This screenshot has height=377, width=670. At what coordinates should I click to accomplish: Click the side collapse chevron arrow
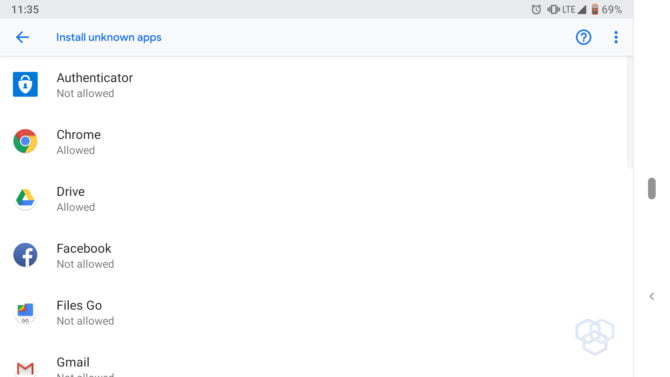(x=652, y=296)
